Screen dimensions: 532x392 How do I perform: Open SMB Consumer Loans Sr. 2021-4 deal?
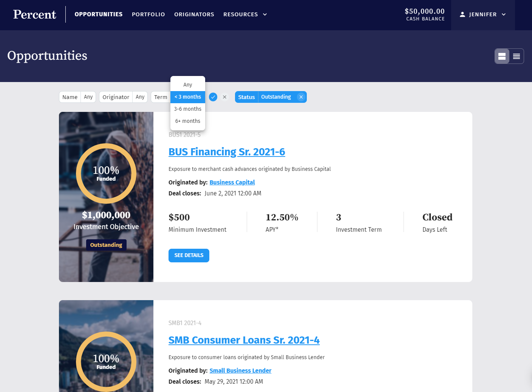[244, 340]
